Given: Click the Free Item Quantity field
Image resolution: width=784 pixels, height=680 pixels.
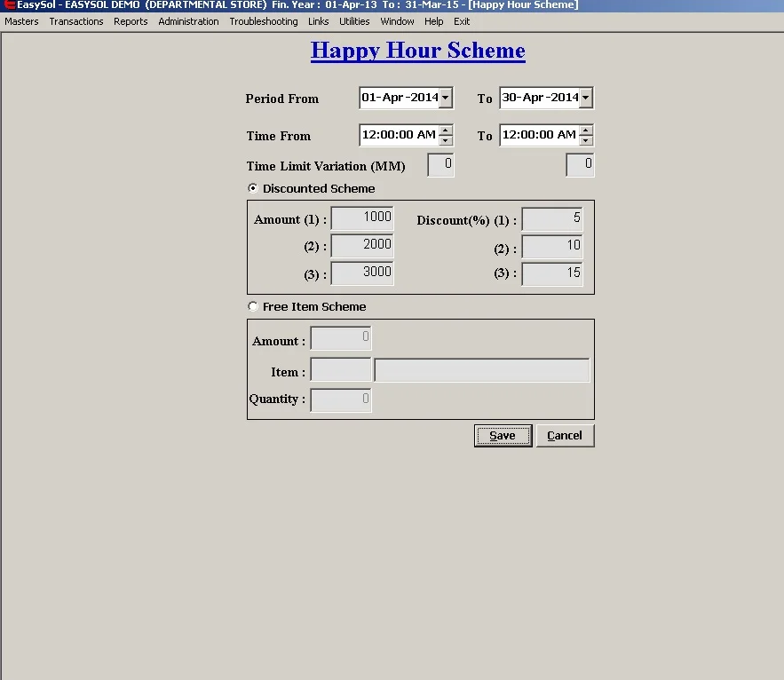Looking at the screenshot, I should tap(341, 400).
